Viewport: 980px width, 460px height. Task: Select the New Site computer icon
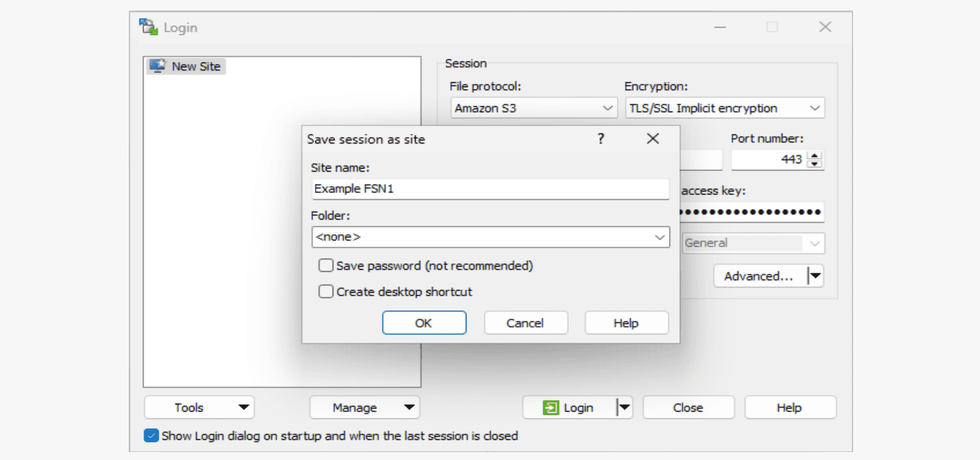click(158, 66)
